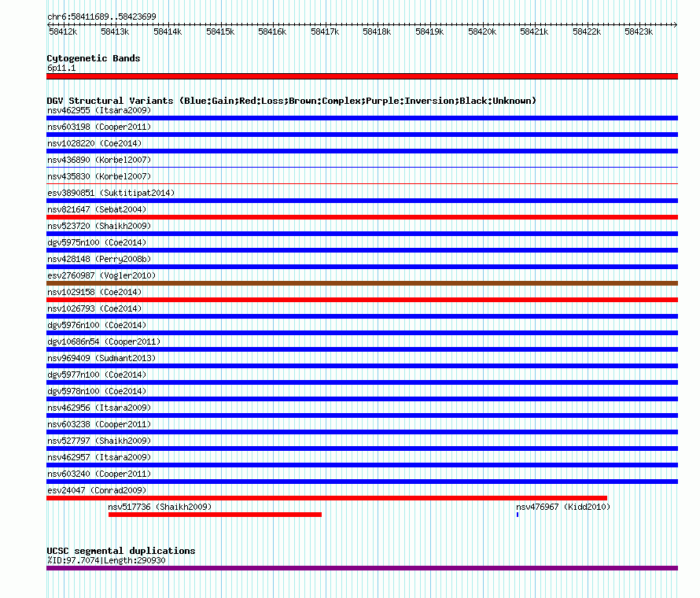
Task: Click the nsv436890 (Korbel2007) label
Action: tap(99, 160)
